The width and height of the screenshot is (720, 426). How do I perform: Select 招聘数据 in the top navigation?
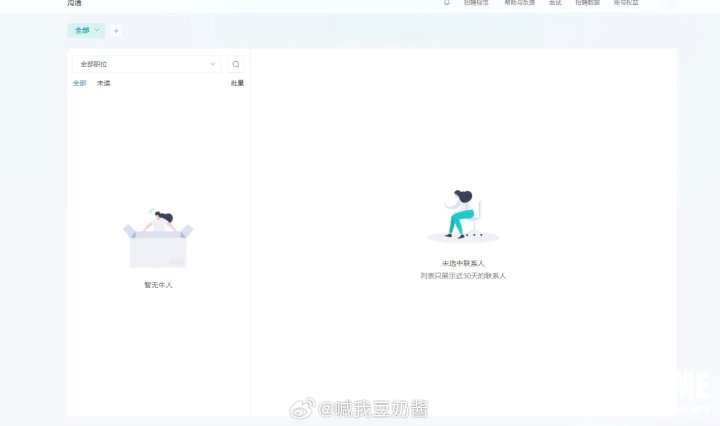pyautogui.click(x=587, y=3)
